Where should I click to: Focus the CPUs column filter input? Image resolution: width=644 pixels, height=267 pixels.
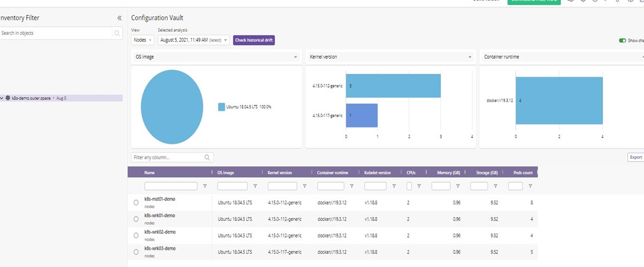tap(409, 186)
